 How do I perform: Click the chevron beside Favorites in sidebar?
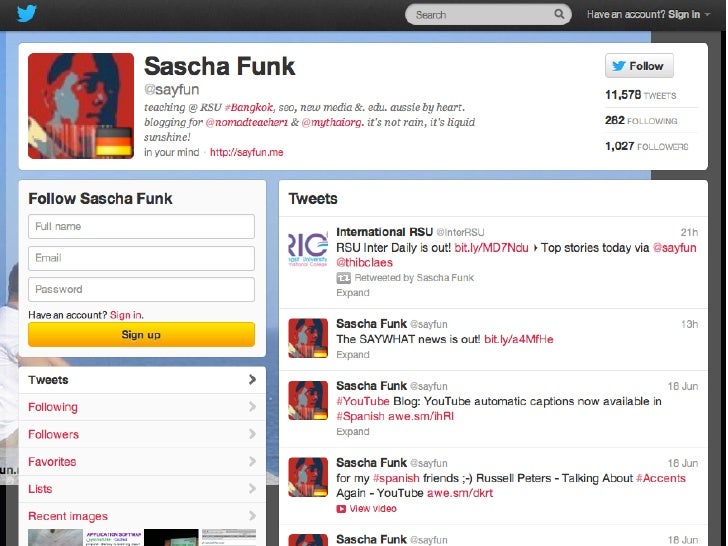(252, 461)
